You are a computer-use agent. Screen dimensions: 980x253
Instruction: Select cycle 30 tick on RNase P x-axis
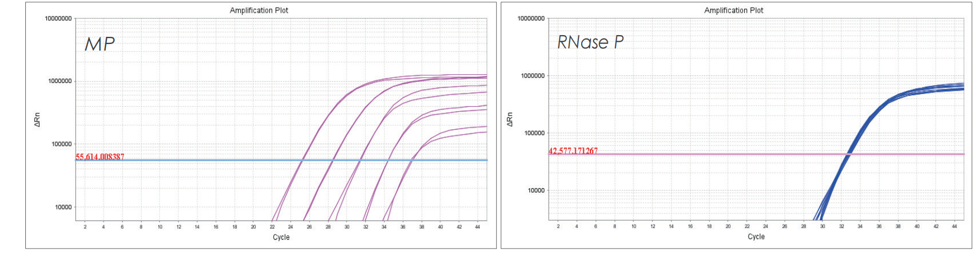(x=822, y=226)
